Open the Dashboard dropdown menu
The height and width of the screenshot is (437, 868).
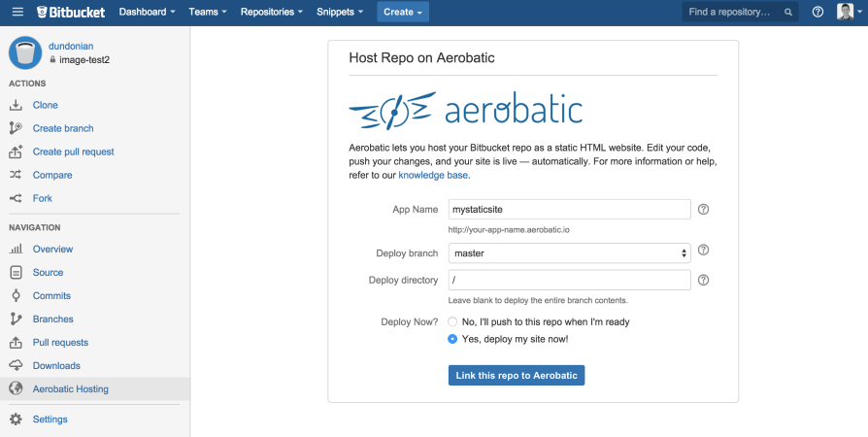(147, 12)
